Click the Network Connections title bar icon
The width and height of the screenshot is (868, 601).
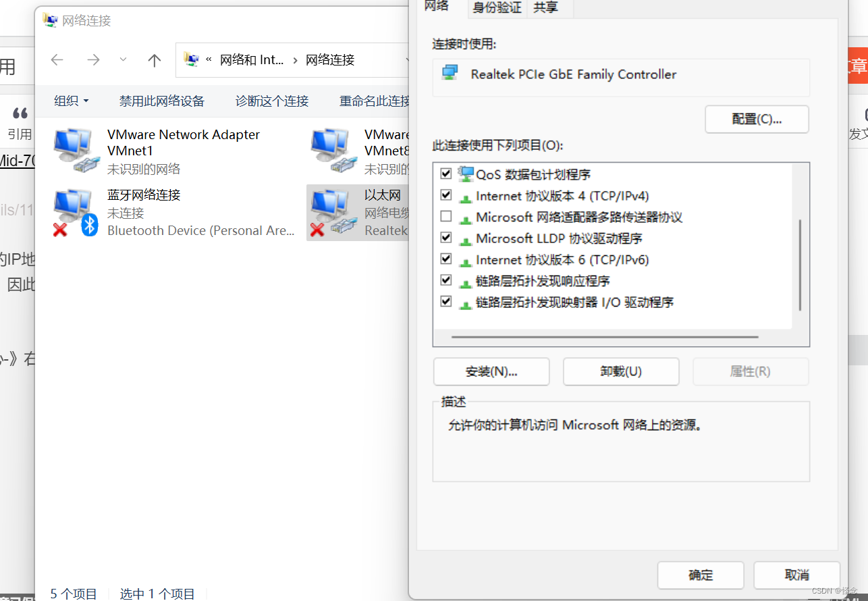coord(51,20)
